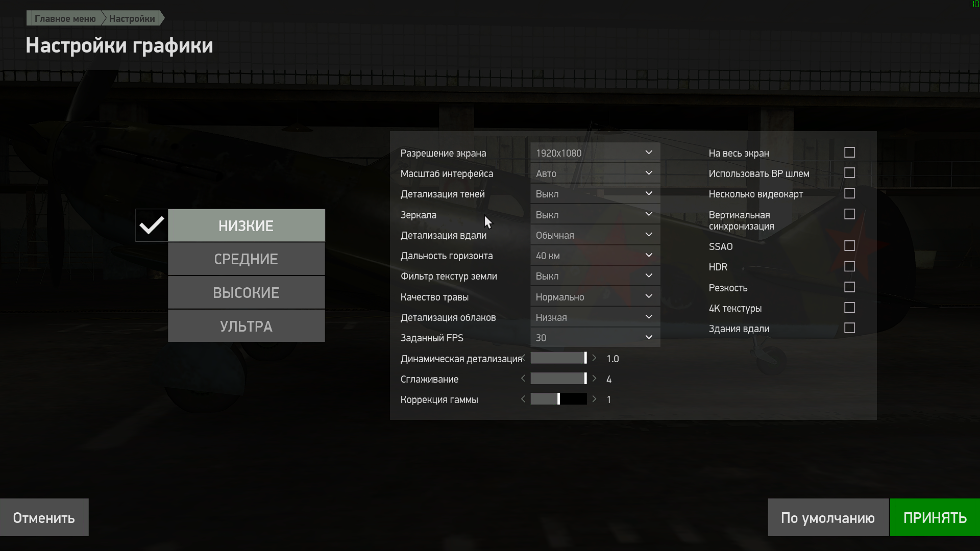Viewport: 980px width, 551px height.
Task: Click left arrow of Сглаживание slider
Action: pyautogui.click(x=523, y=379)
